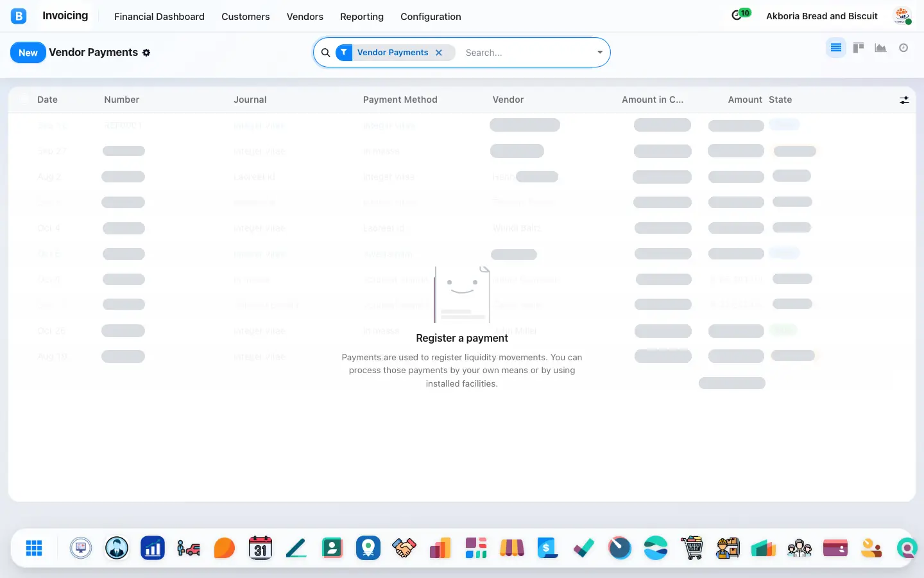Open the round clock Timesheets app
Viewport: 924px width, 578px height.
pyautogui.click(x=620, y=548)
